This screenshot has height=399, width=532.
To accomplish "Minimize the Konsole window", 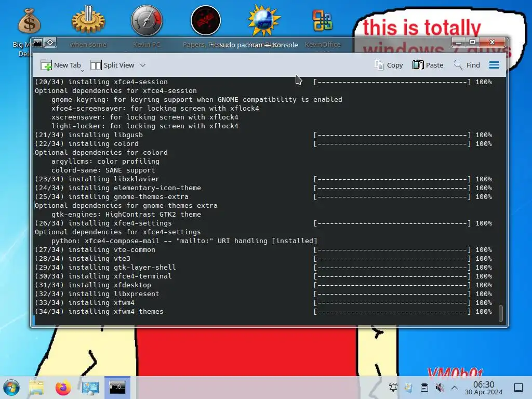I will coord(459,43).
